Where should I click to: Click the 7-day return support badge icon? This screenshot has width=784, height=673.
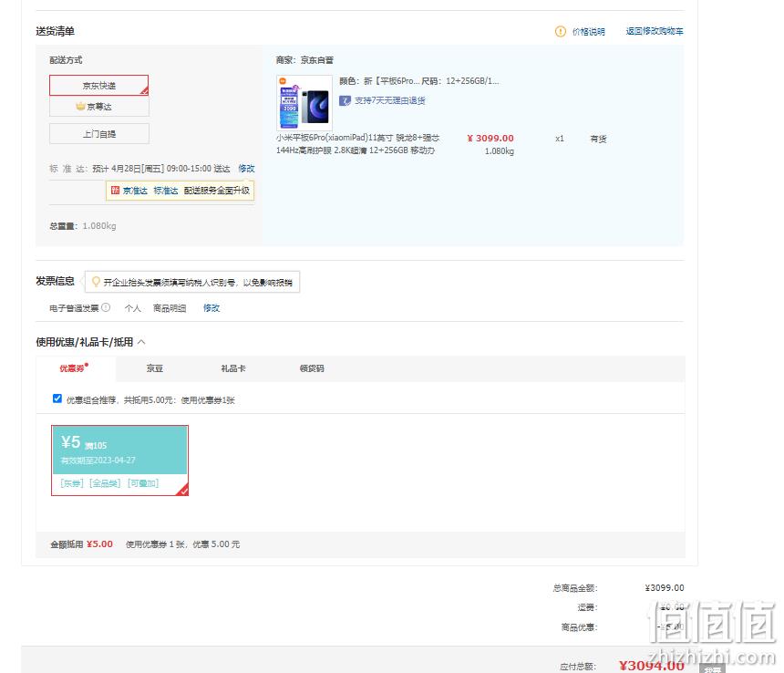(345, 100)
